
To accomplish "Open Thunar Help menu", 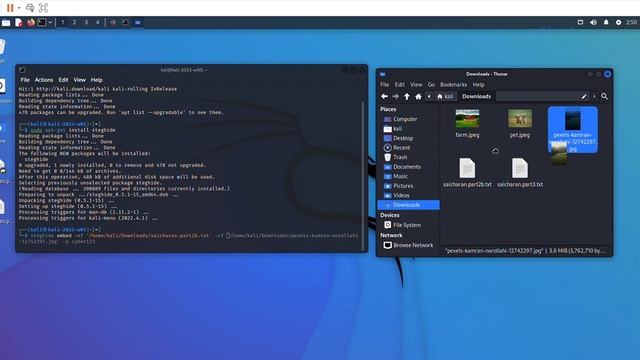I will click(478, 84).
